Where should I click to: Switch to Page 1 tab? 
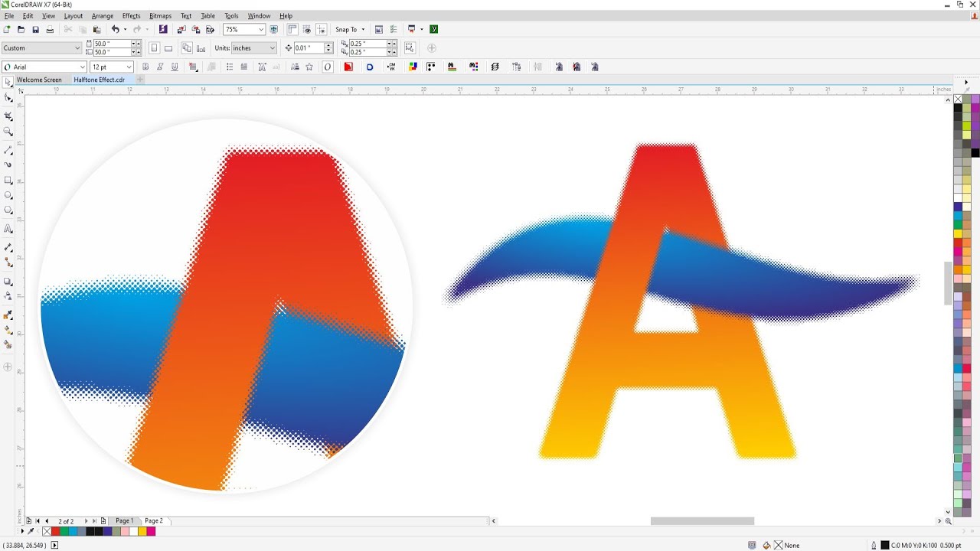[124, 521]
